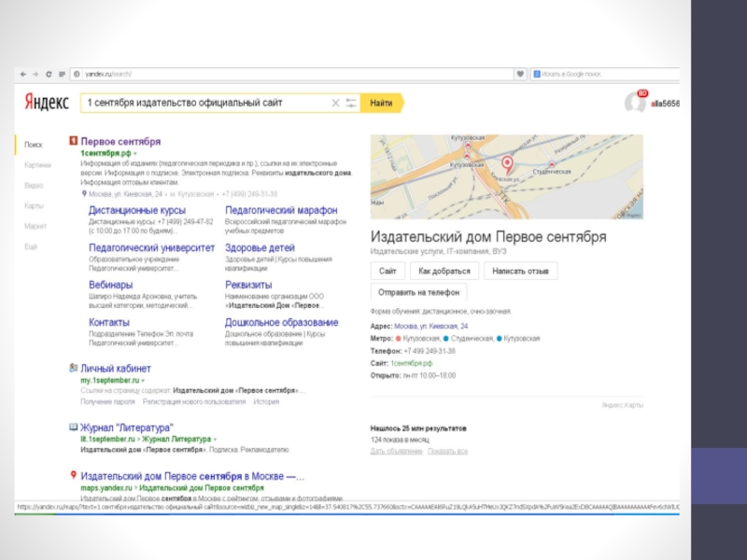Click the location pin beside Москва address
The image size is (747, 560).
pos(84,194)
